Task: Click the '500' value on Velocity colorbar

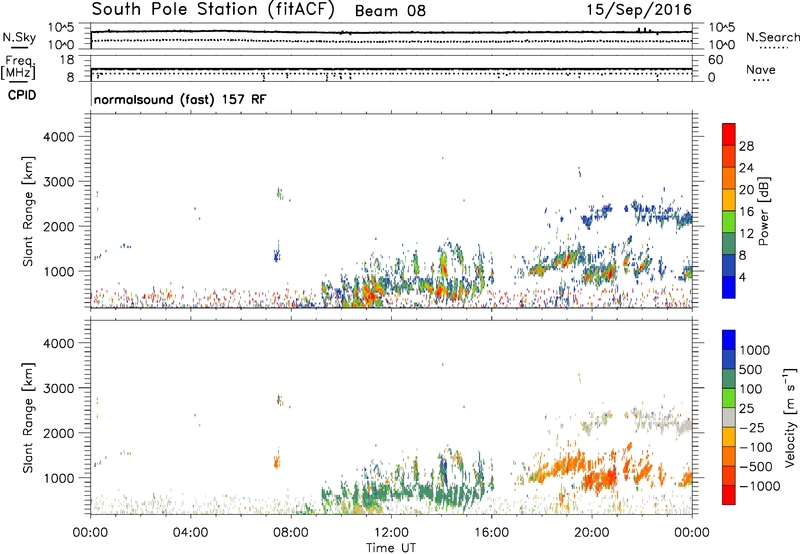Action: tap(753, 370)
